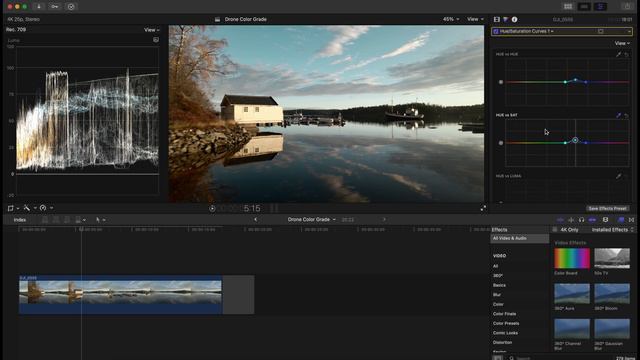Select the 360° Aura effect thumbnail
The width and height of the screenshot is (640, 360).
(x=572, y=294)
